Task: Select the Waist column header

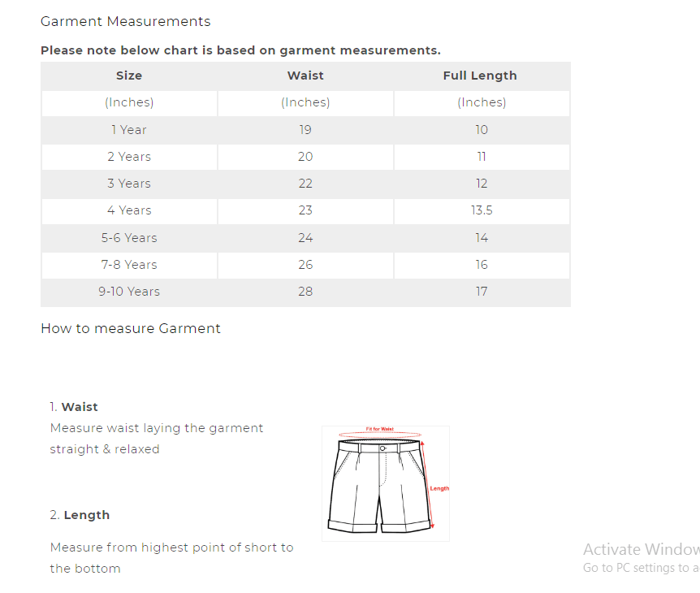Action: (x=305, y=76)
